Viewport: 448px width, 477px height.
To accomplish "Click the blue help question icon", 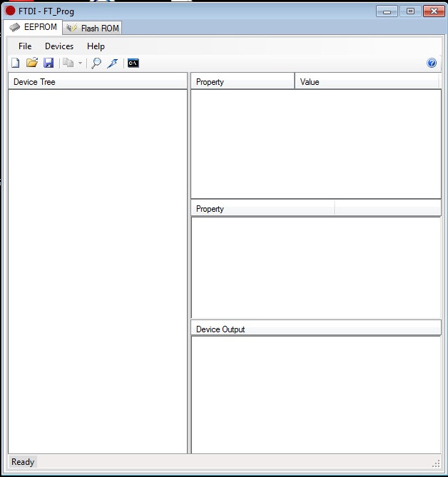I will (432, 63).
